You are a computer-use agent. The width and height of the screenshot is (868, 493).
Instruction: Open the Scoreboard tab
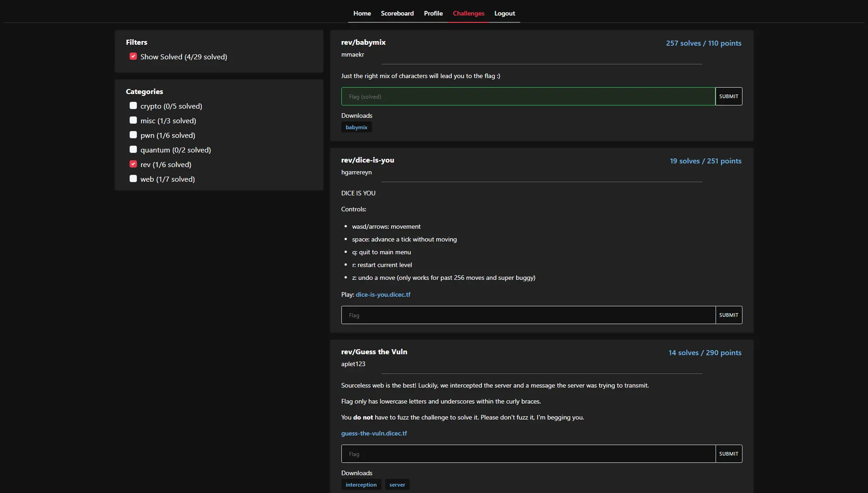tap(397, 14)
